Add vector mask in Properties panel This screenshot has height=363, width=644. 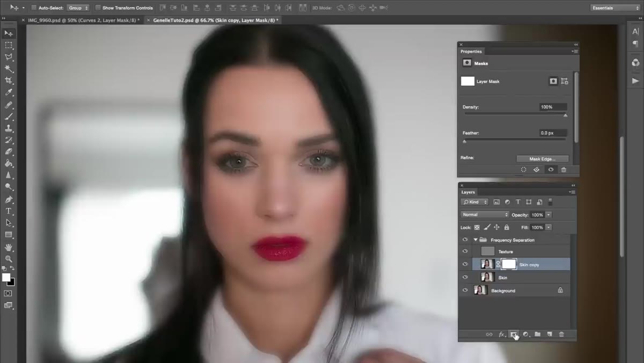click(565, 81)
